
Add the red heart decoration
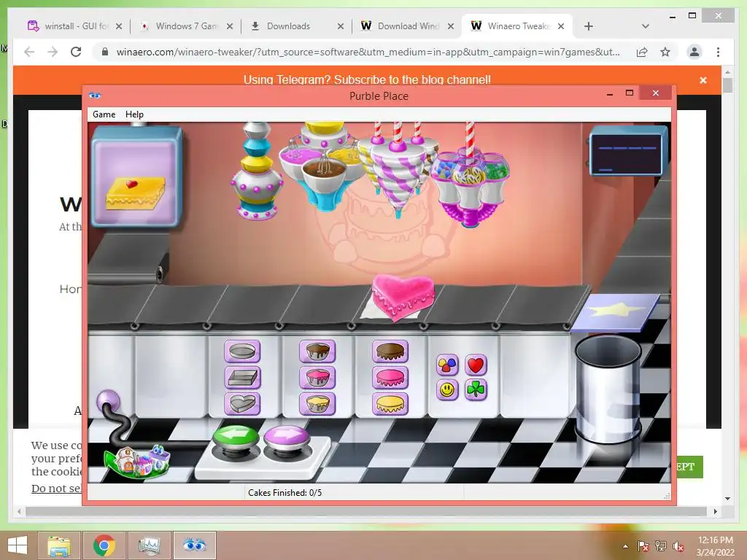click(x=476, y=365)
